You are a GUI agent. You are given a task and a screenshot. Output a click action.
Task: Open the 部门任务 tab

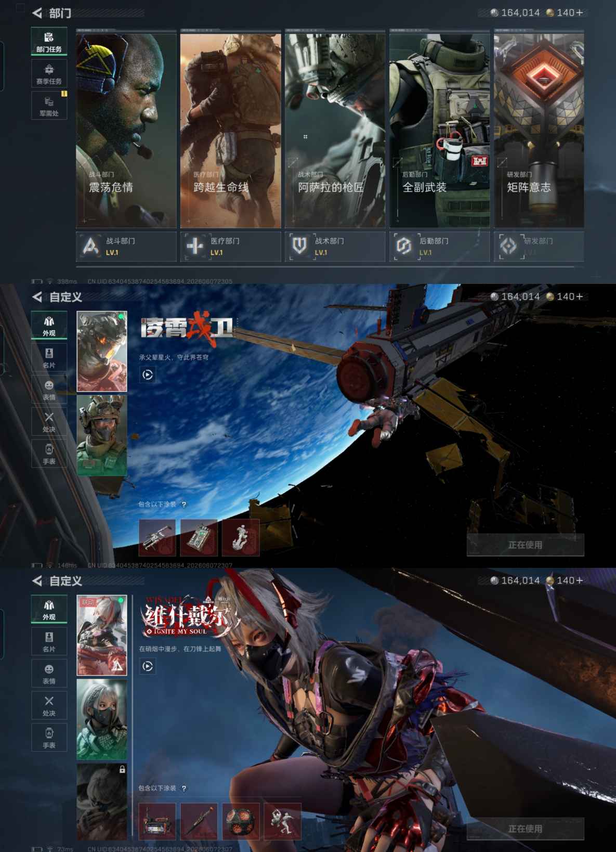point(49,42)
